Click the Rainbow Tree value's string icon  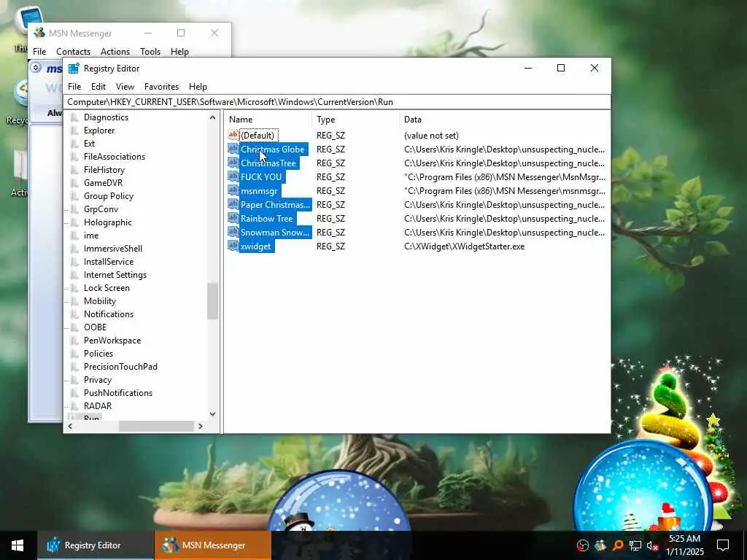pyautogui.click(x=233, y=218)
